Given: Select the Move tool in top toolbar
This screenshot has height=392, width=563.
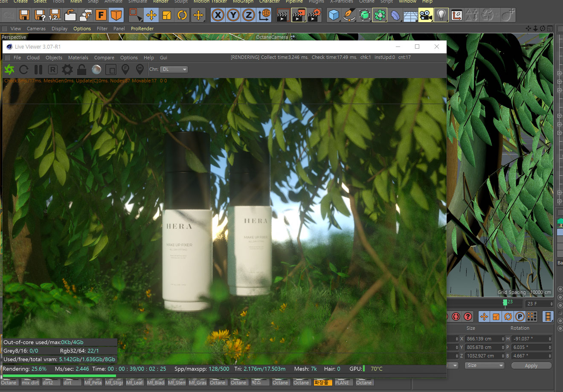Looking at the screenshot, I should (151, 15).
